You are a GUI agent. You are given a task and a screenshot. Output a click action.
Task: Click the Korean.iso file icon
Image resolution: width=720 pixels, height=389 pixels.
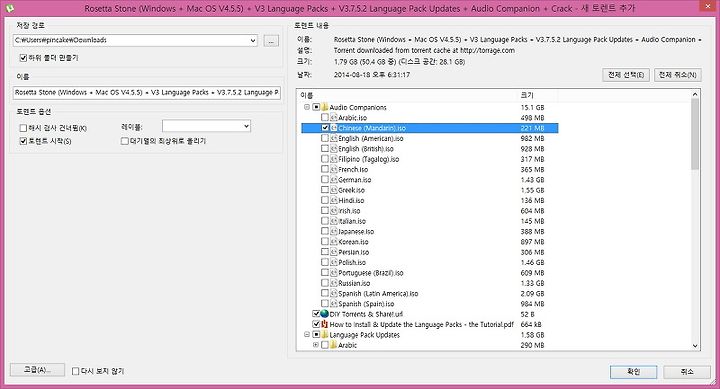[x=334, y=242]
